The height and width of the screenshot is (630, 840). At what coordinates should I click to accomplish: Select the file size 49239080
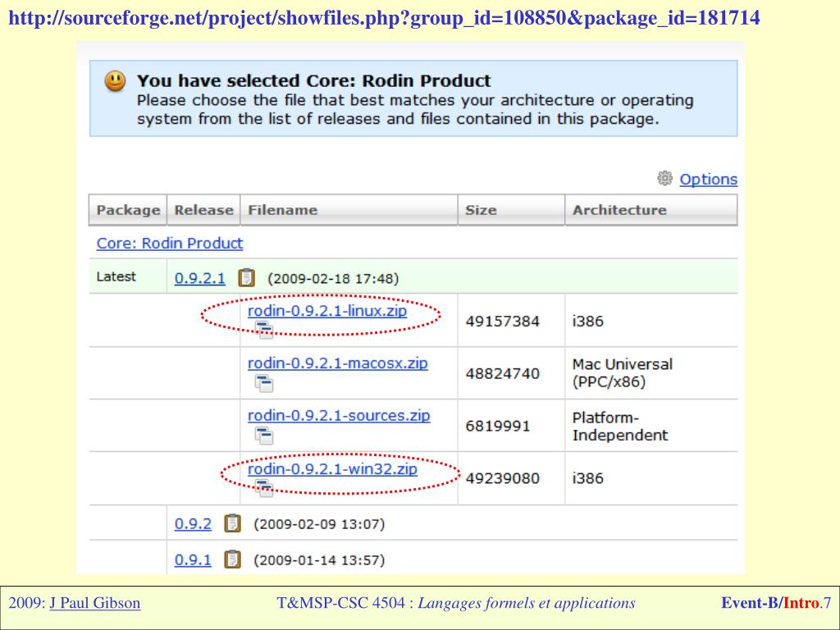pyautogui.click(x=502, y=478)
